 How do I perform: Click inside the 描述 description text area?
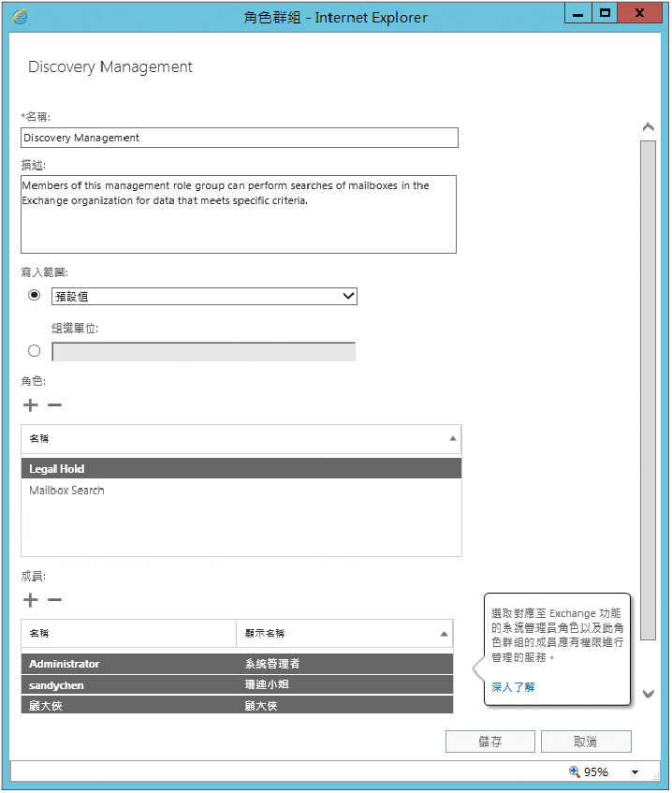pos(238,214)
